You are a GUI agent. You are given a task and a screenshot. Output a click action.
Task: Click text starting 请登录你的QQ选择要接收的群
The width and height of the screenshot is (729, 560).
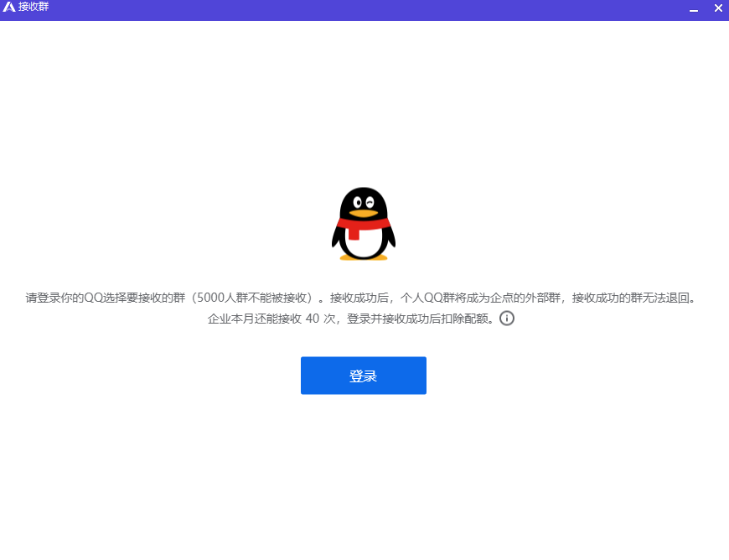coord(362,298)
